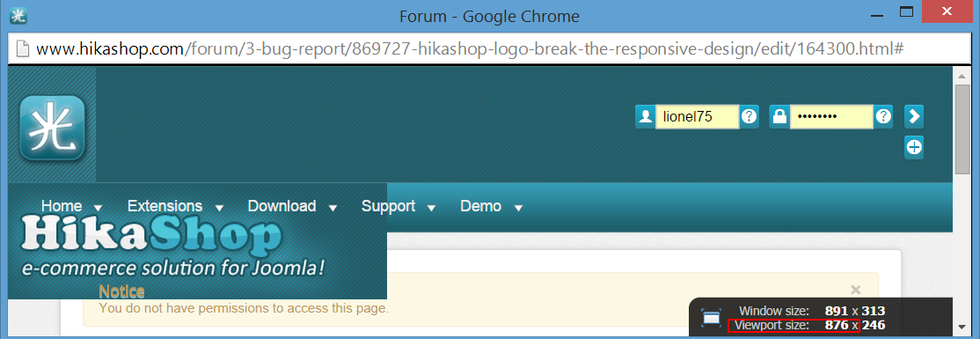Open the Home menu
980x339 pixels.
click(62, 206)
